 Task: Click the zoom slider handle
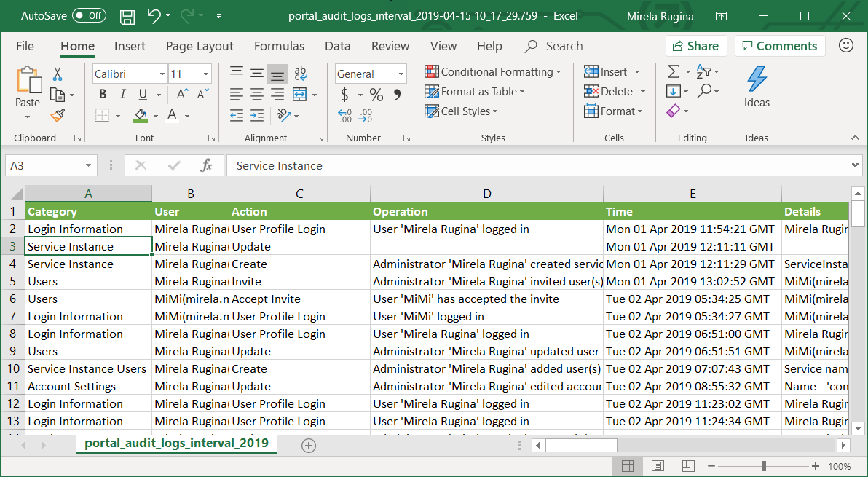pos(763,466)
